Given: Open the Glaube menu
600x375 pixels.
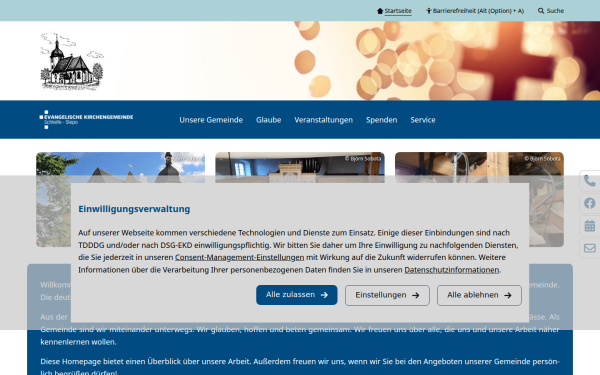Looking at the screenshot, I should (x=269, y=120).
